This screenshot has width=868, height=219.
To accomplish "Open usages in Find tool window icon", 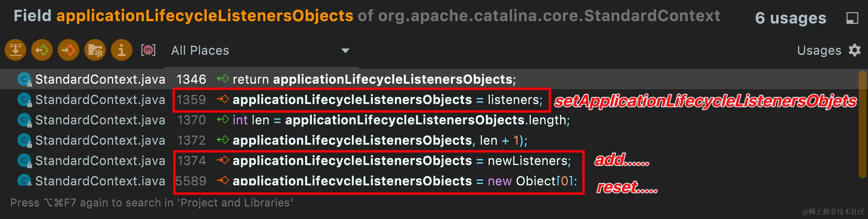I will [x=852, y=18].
